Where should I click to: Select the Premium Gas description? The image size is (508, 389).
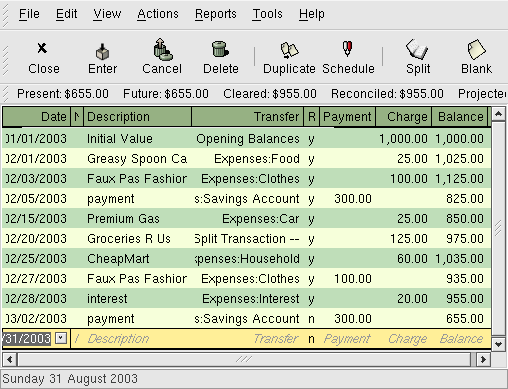pyautogui.click(x=137, y=219)
